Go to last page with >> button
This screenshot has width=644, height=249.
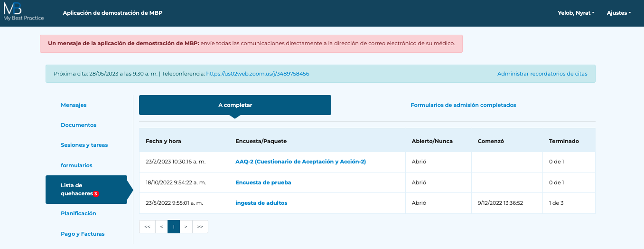[x=200, y=227]
